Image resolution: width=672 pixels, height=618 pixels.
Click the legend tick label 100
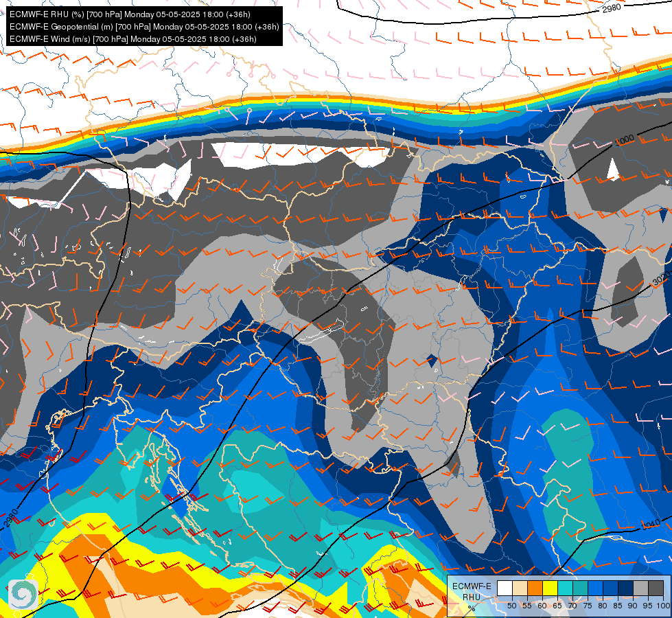(x=664, y=606)
